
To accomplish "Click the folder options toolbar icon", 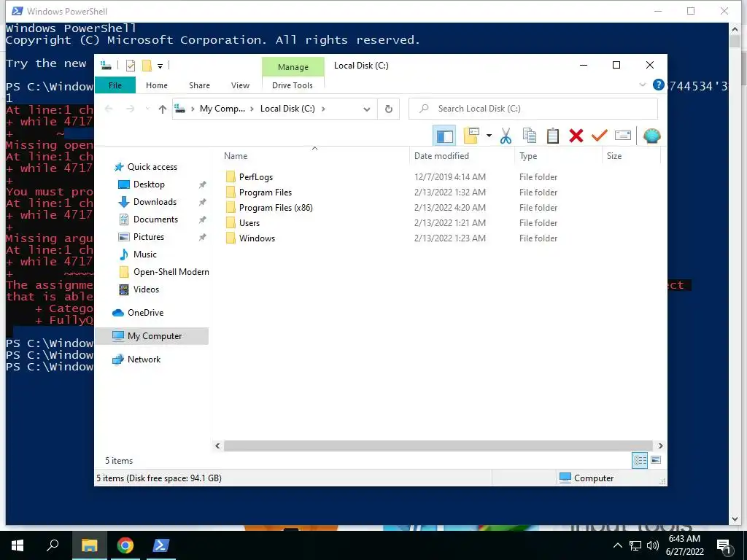I will 471,136.
